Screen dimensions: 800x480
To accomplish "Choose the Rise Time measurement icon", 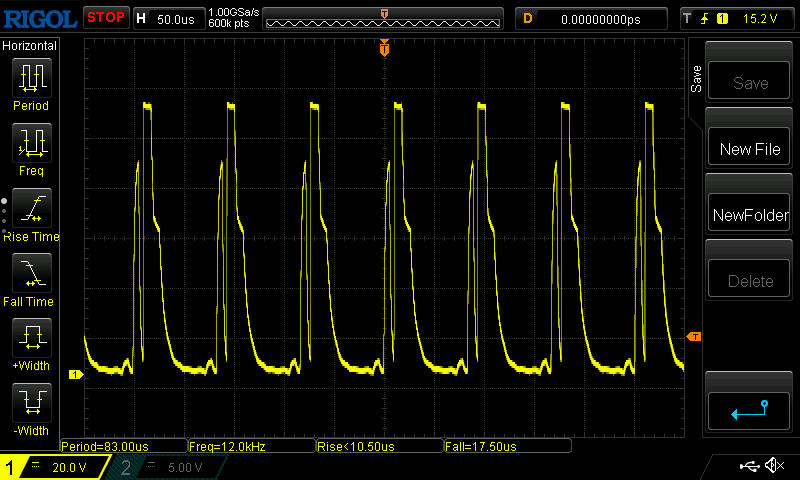I will tap(30, 208).
